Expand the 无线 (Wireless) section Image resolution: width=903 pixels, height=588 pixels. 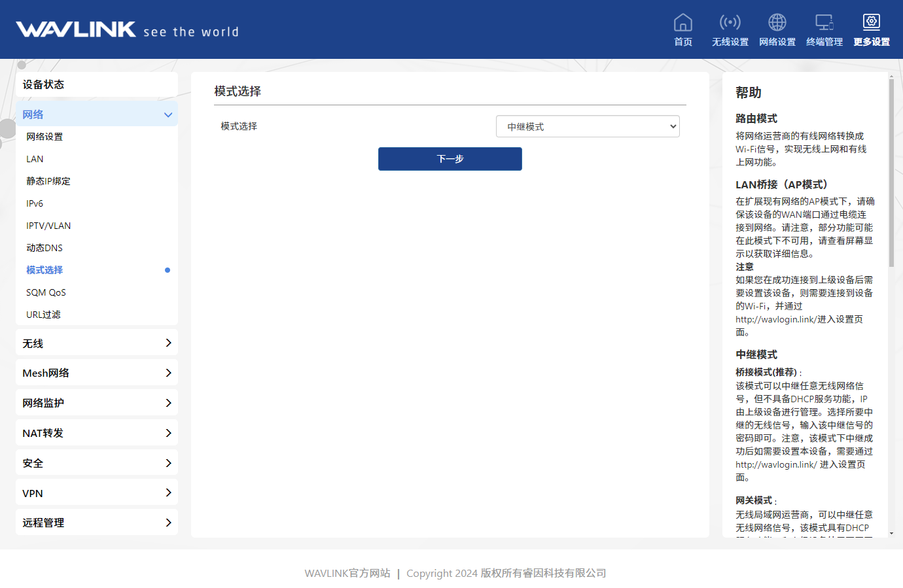pyautogui.click(x=97, y=343)
